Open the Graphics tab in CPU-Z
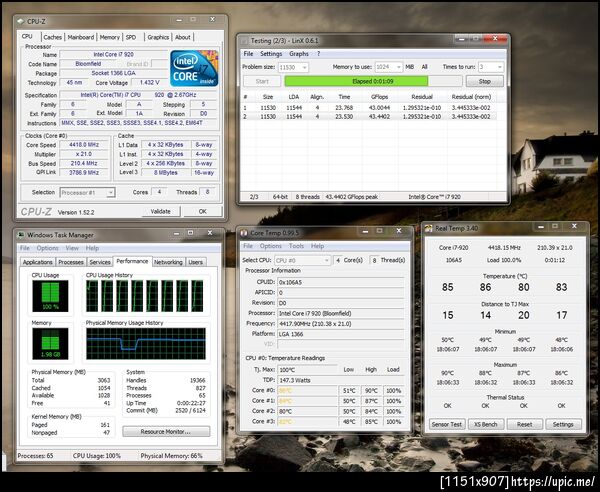Screen dimensions: 600x492 (158, 37)
